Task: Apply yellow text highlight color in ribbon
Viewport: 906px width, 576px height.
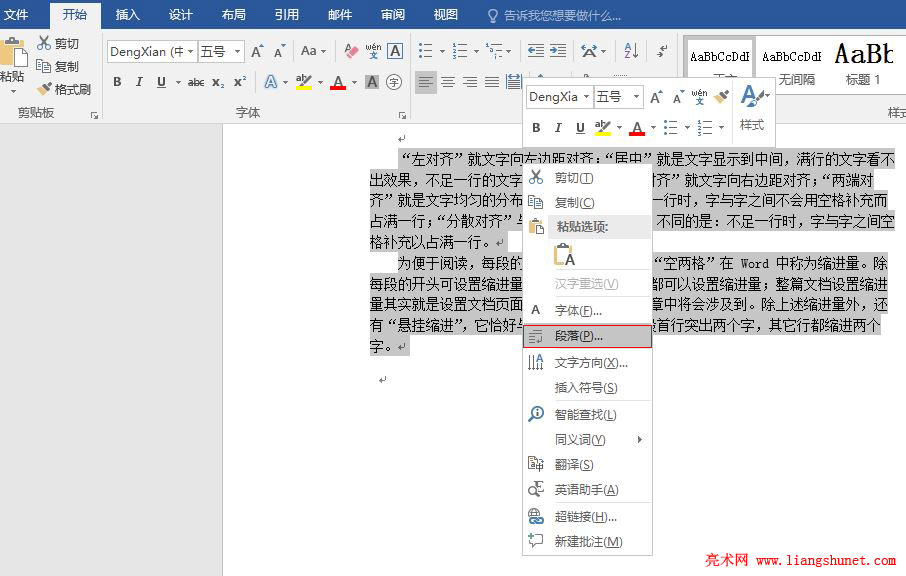Action: [x=304, y=82]
